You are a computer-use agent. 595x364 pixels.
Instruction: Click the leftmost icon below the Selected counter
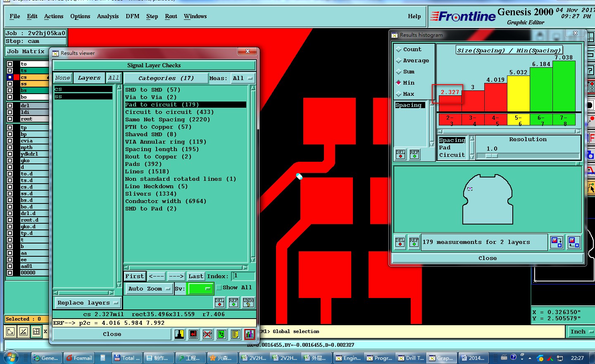click(x=10, y=331)
